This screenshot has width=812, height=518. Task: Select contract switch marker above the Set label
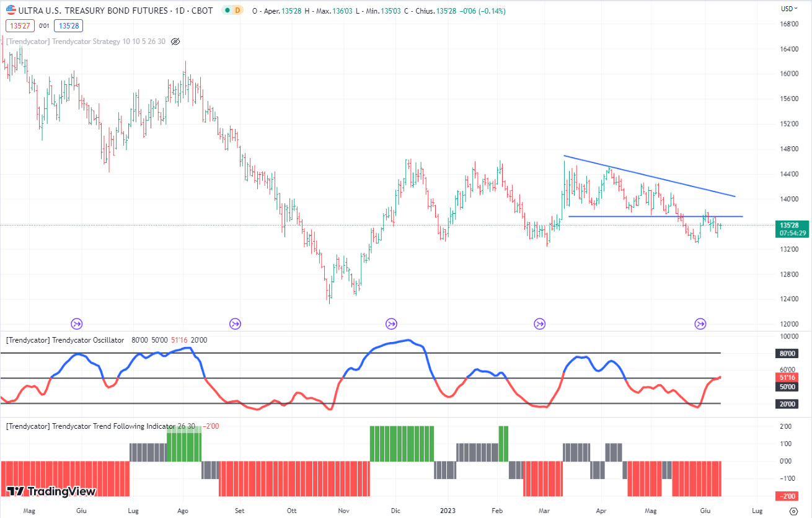pos(235,323)
